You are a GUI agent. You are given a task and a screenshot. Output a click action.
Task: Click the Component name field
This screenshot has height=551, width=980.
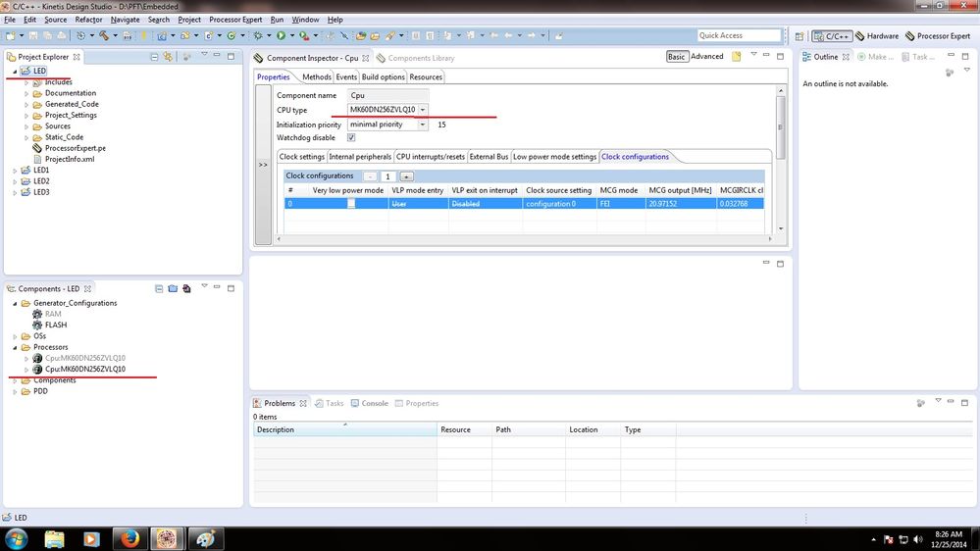[x=387, y=95]
